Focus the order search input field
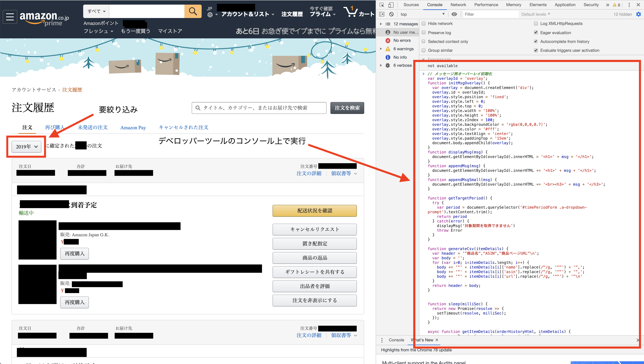Viewport: 644px width, 364px height. (x=259, y=108)
